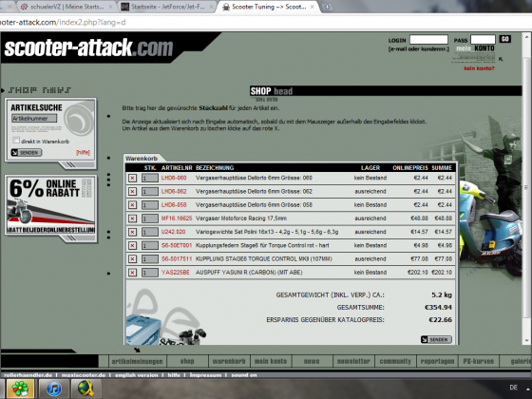Image resolution: width=532 pixels, height=399 pixels.
Task: Click the scooter-attack.com logo
Action: pos(88,47)
